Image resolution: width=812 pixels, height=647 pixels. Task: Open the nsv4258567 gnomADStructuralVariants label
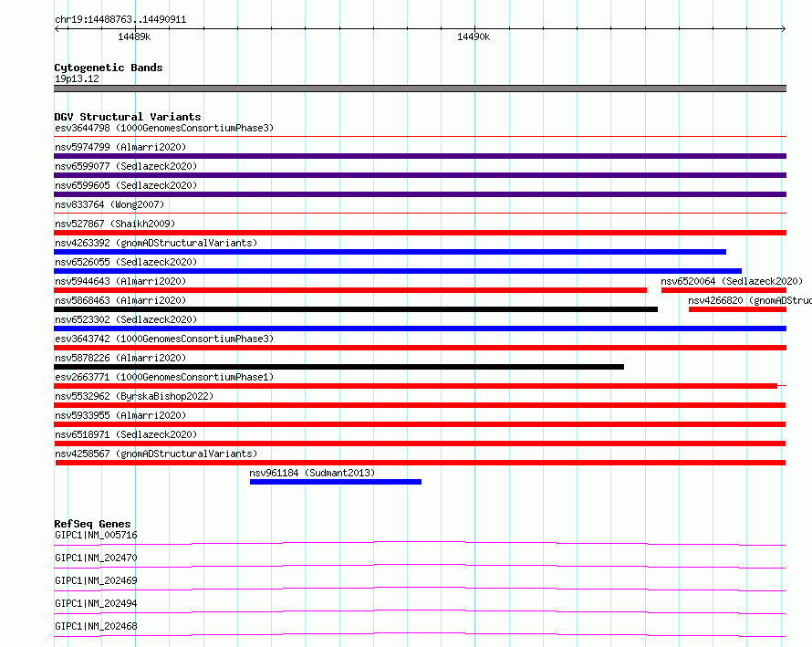coord(156,454)
